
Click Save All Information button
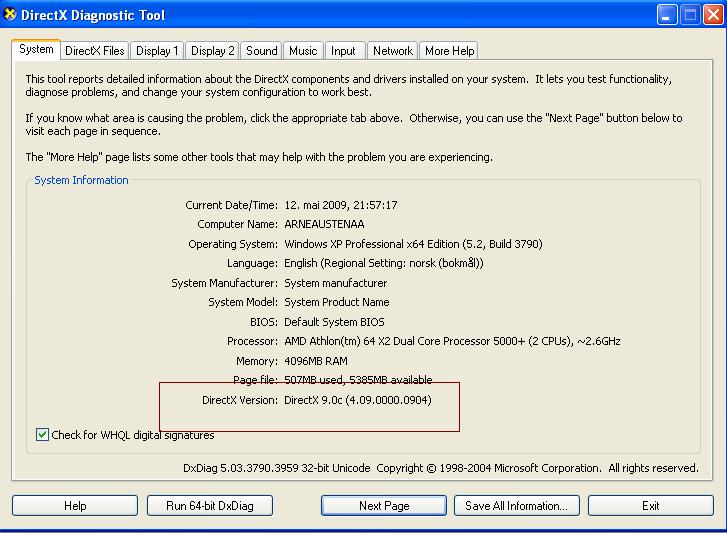pos(517,506)
